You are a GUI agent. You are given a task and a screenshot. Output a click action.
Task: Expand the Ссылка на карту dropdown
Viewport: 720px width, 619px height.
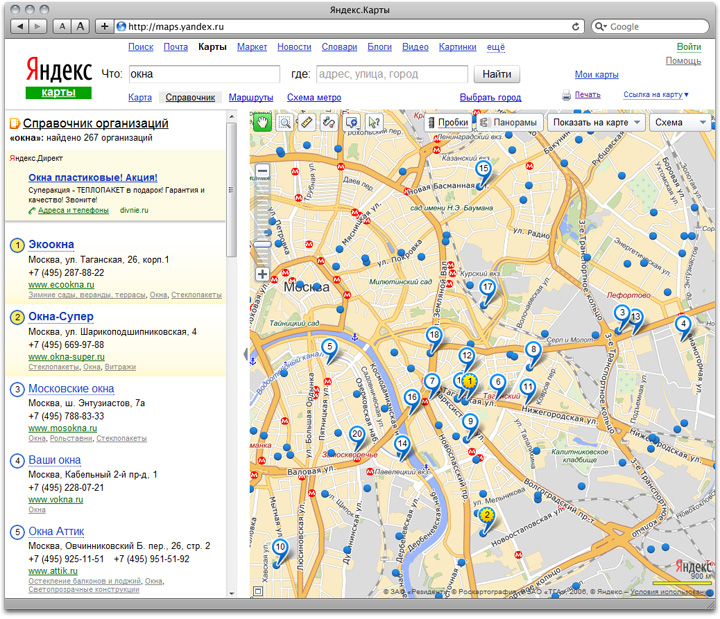pyautogui.click(x=655, y=95)
